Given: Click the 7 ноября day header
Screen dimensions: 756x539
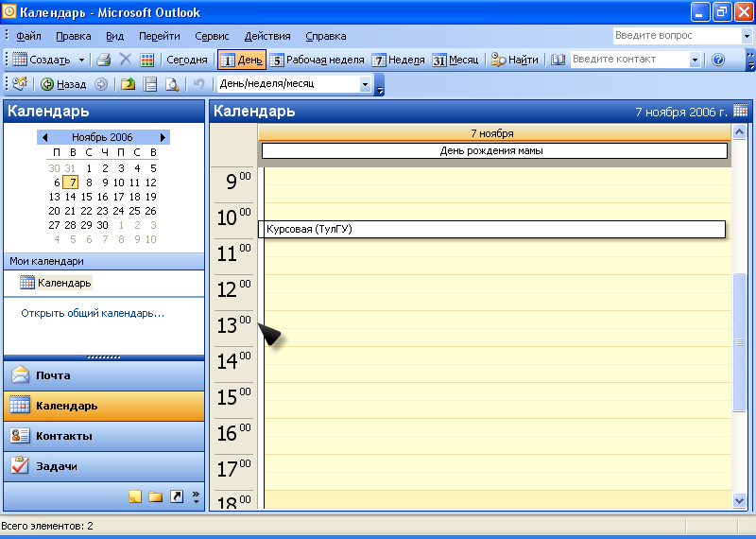Looking at the screenshot, I should point(492,133).
